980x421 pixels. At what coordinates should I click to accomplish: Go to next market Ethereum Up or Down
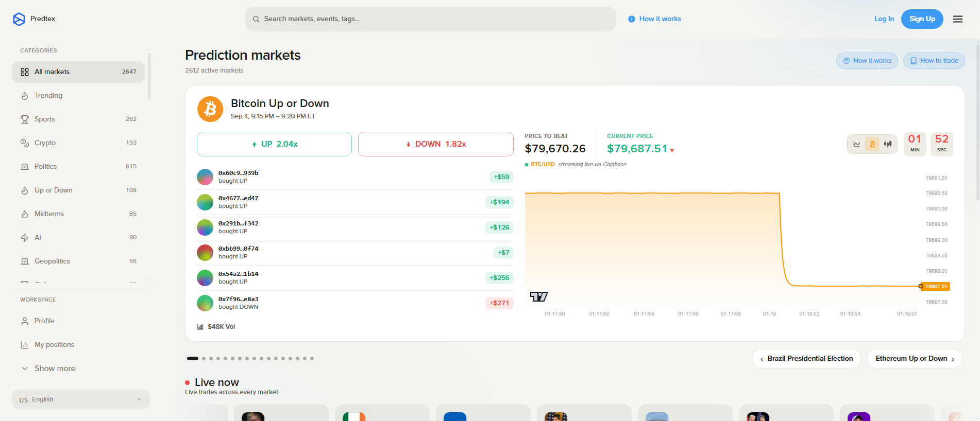click(915, 359)
